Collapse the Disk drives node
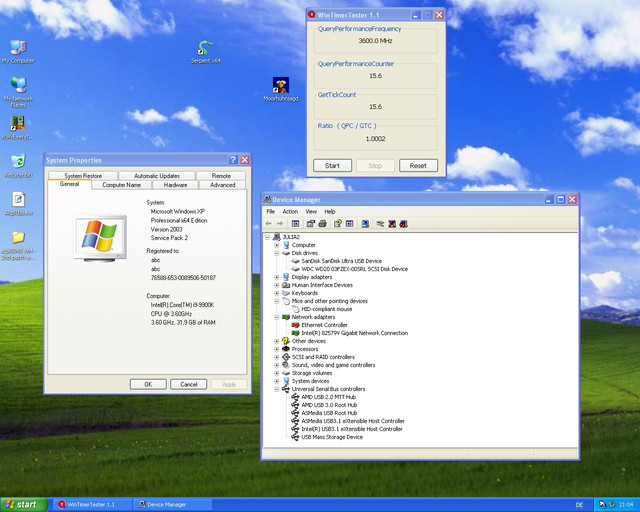The image size is (640, 512). coord(276,253)
